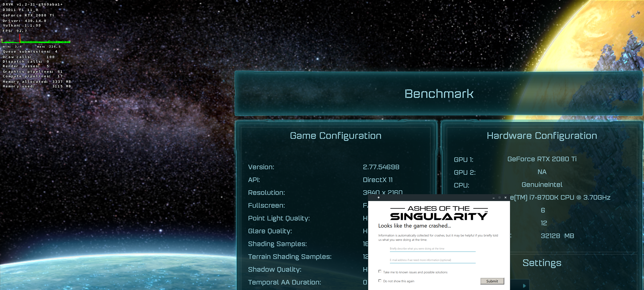Screen dimensions: 644x290
Task: Click the 'Render passes: 5' overlay line
Action: tap(26, 66)
